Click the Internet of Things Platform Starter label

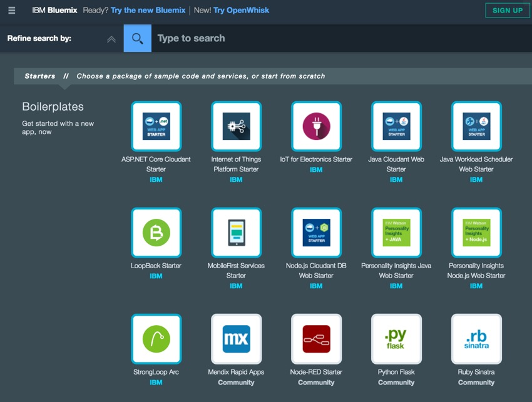(236, 164)
